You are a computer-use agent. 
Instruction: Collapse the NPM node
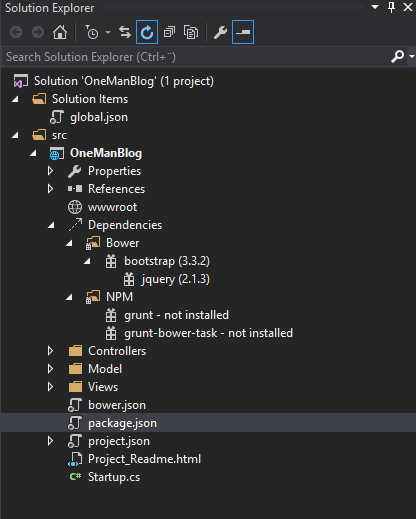69,297
